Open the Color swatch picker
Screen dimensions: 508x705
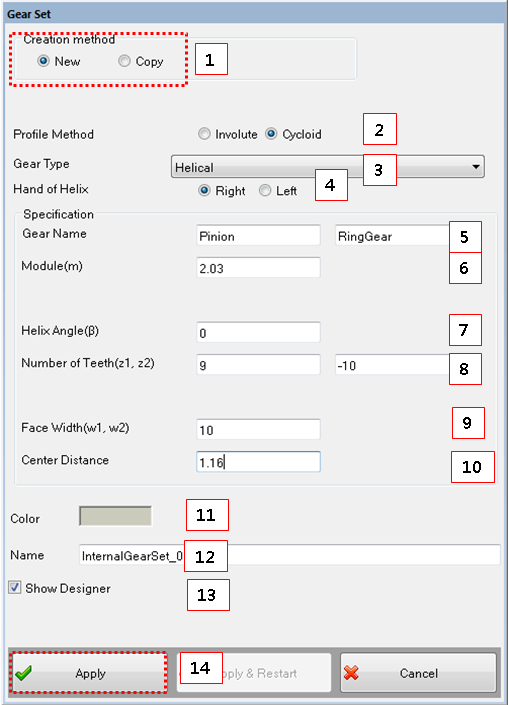(x=116, y=516)
